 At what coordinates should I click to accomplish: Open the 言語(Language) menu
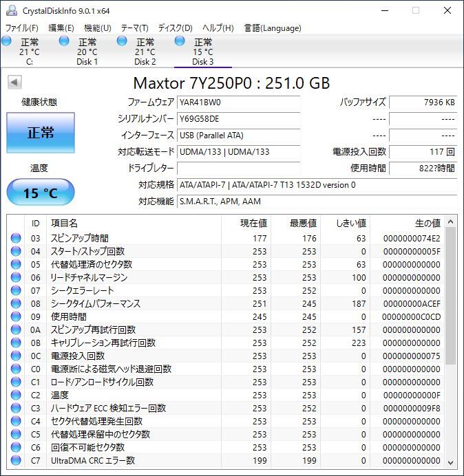[273, 28]
